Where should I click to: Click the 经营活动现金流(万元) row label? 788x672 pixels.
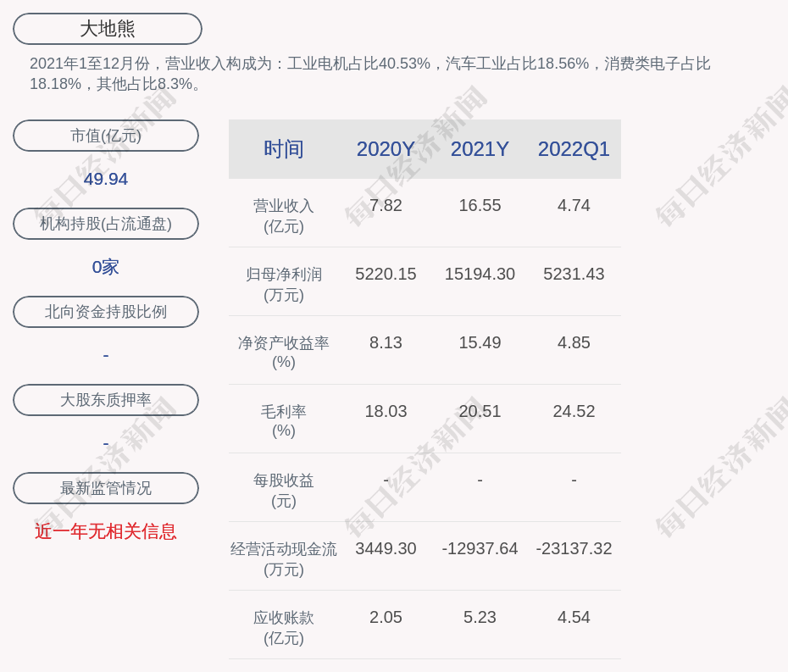click(x=284, y=559)
